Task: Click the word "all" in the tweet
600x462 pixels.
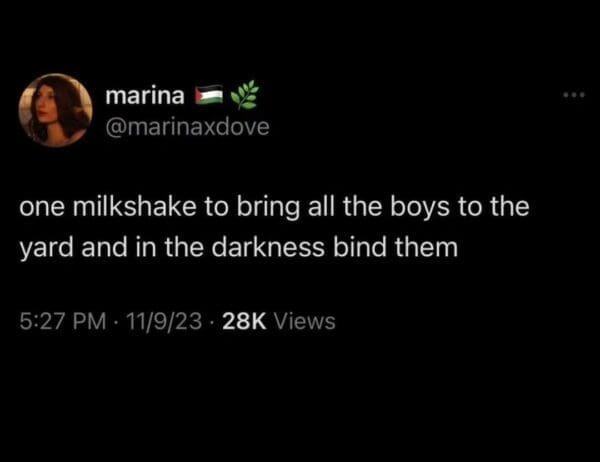Action: pos(320,207)
